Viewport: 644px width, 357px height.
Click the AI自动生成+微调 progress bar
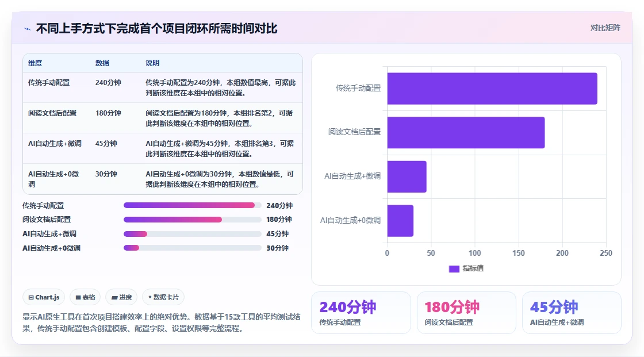tap(192, 234)
